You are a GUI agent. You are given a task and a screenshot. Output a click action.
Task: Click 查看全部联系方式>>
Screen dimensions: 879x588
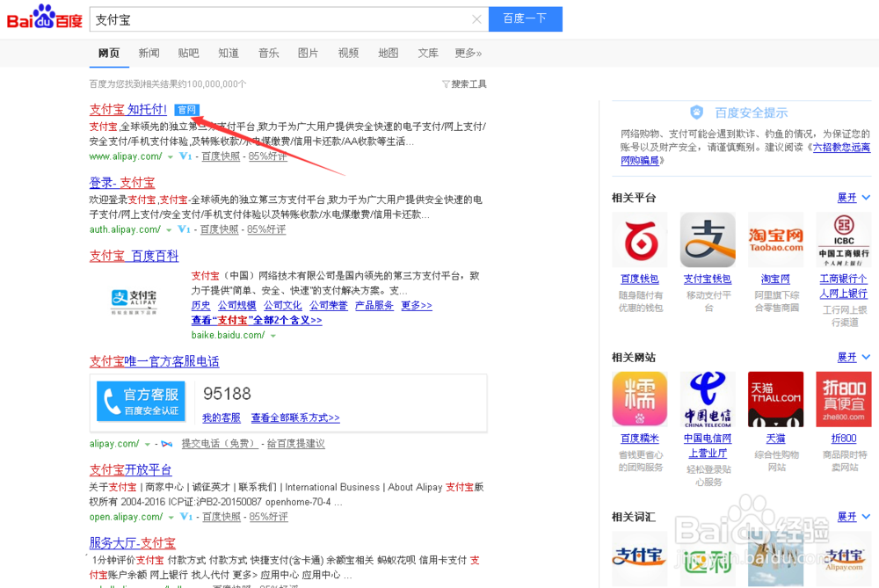(295, 418)
